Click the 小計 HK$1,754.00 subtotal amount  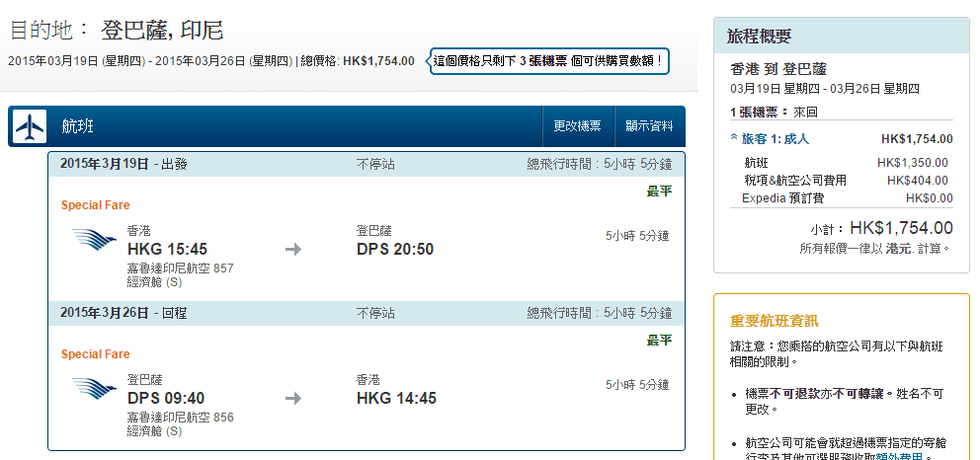click(901, 228)
